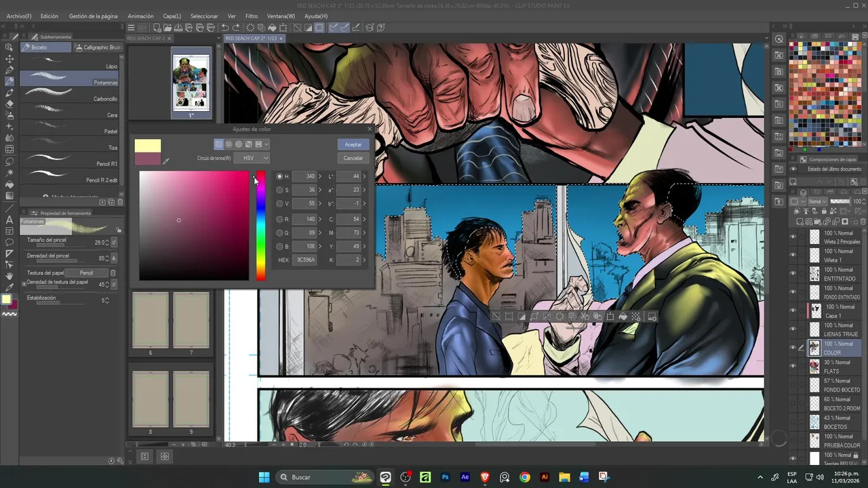Click the delete paper texture trash icon
The height and width of the screenshot is (488, 868).
(113, 273)
